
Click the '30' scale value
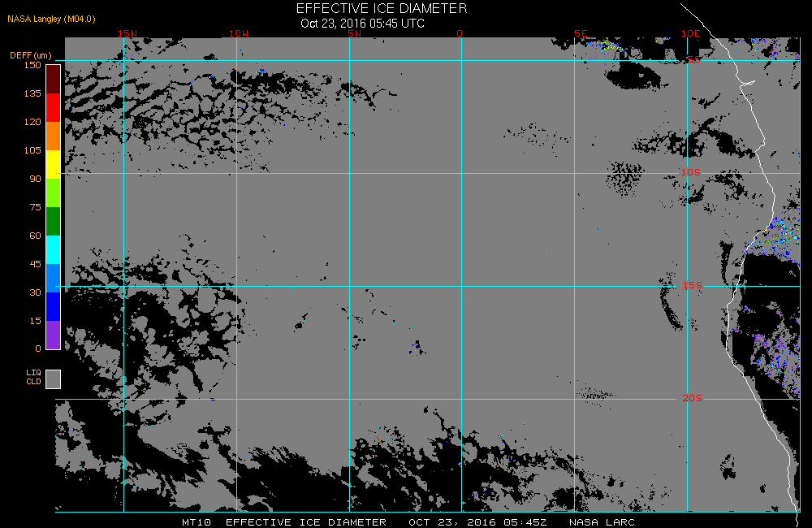click(35, 292)
